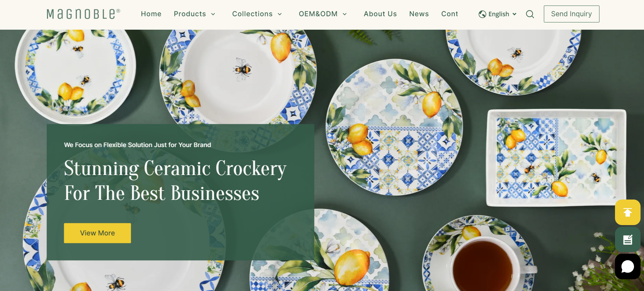The height and width of the screenshot is (291, 644).
Task: Click the yellow View More button
Action: [97, 233]
